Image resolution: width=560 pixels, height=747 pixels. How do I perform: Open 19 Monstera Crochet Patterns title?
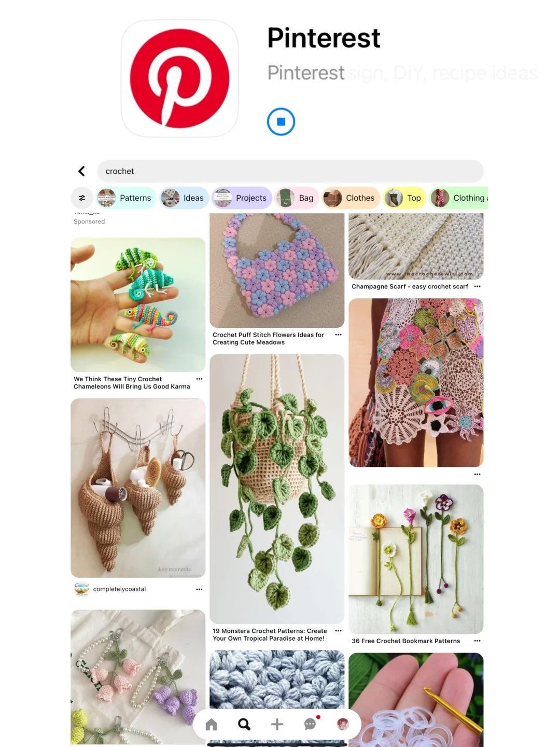coord(270,635)
